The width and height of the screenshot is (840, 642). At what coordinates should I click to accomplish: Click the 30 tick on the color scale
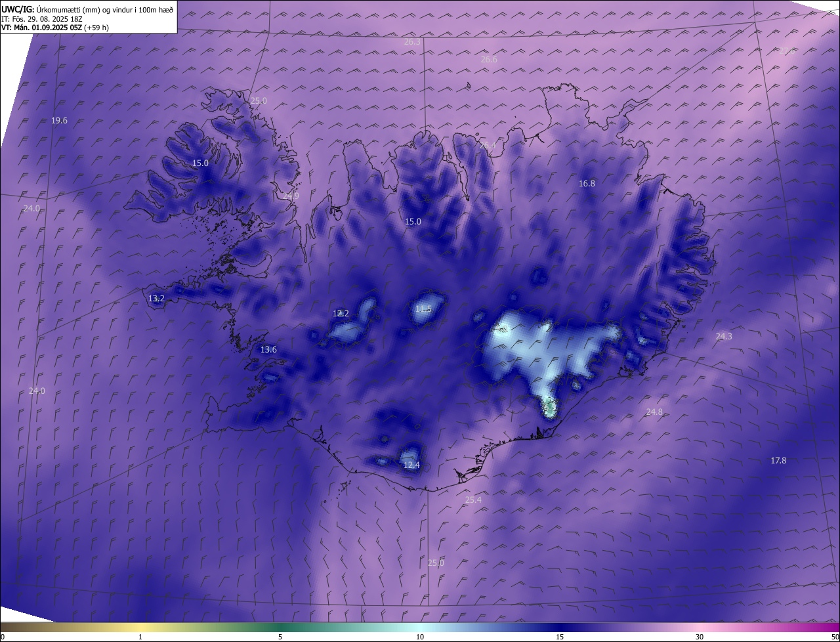tap(700, 637)
